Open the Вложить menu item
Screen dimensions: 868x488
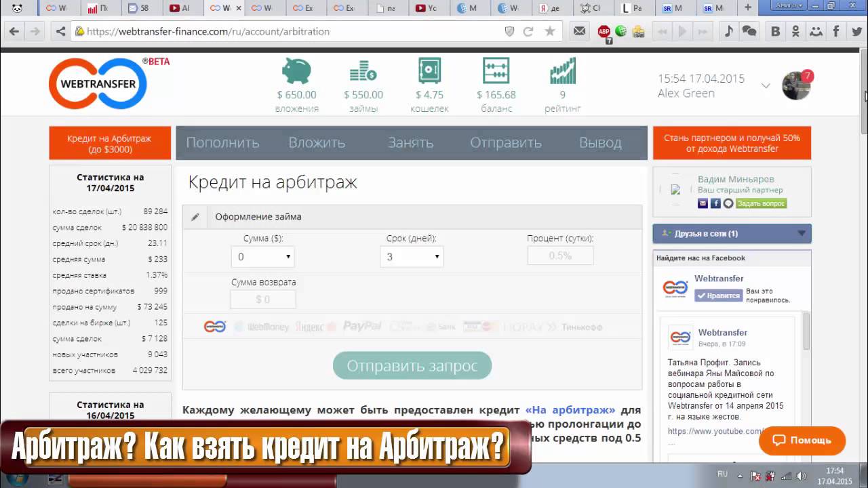[317, 143]
